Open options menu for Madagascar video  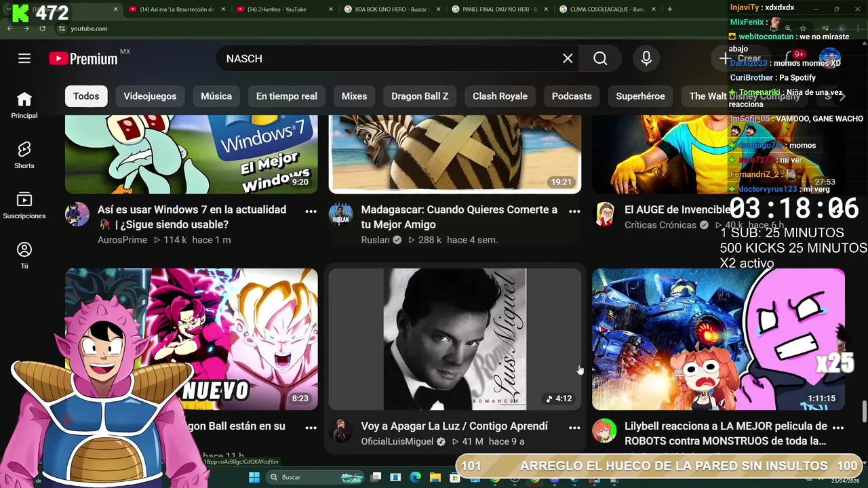(x=574, y=211)
